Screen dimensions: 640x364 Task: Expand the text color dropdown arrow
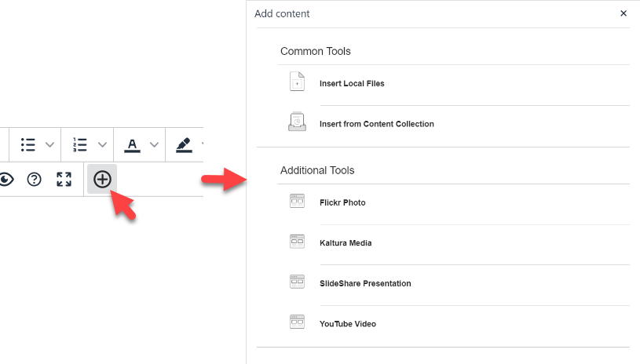tap(155, 145)
